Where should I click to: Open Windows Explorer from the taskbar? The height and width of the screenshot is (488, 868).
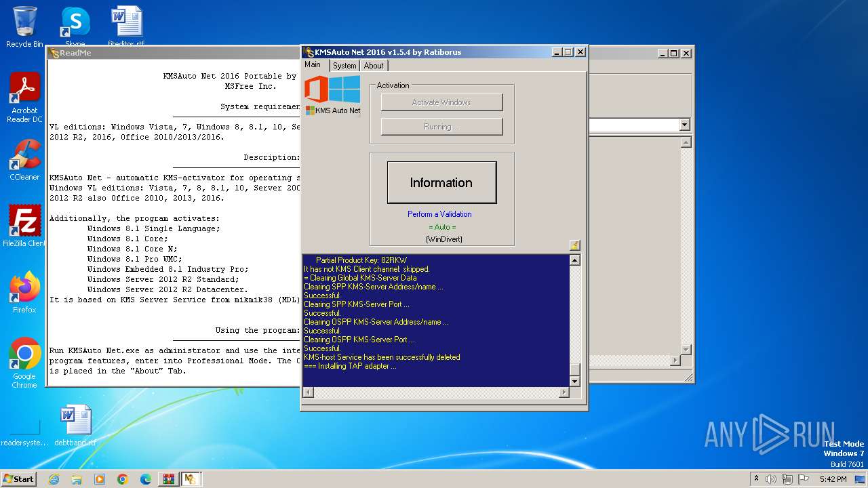point(77,479)
